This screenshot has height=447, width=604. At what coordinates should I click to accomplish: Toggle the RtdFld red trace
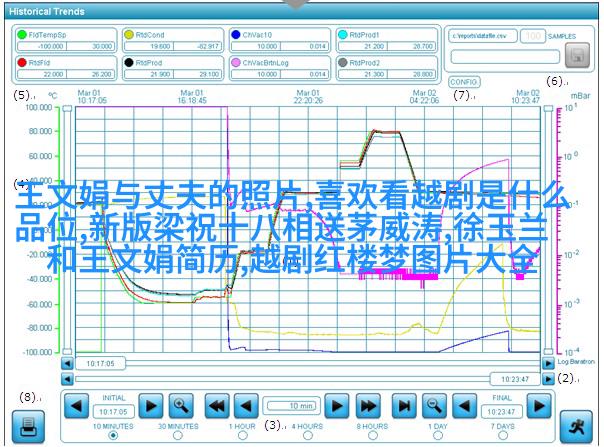[x=22, y=62]
